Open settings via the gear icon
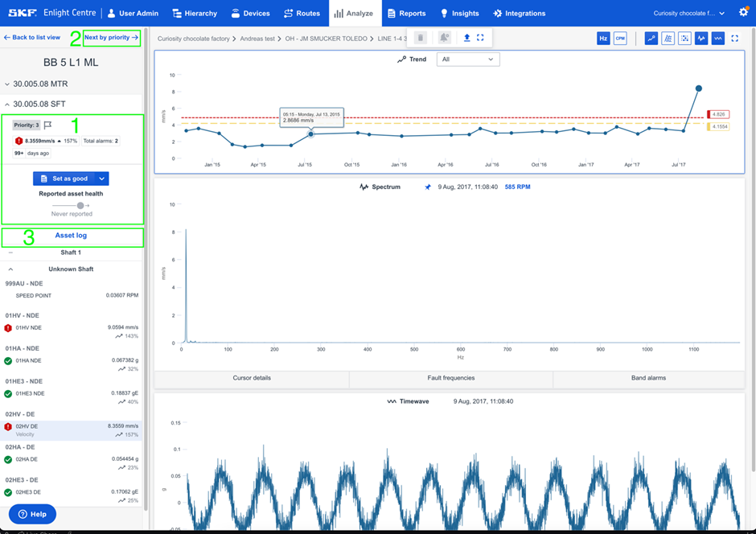 (742, 13)
